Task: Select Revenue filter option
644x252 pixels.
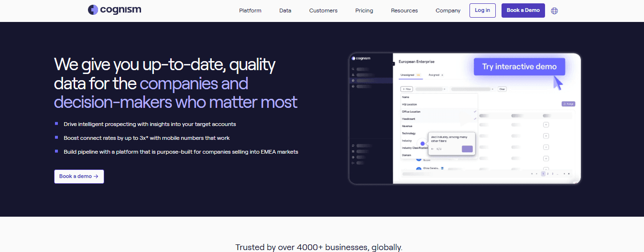Action: pos(439,126)
